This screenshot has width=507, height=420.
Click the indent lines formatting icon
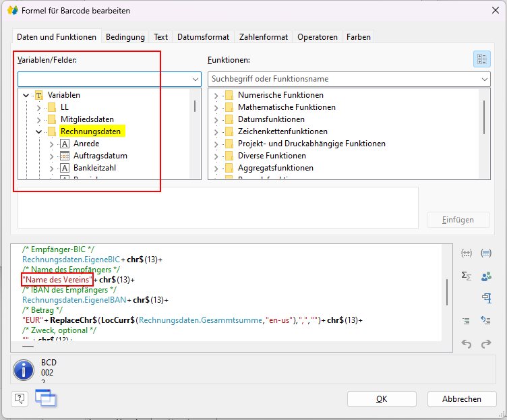(x=466, y=321)
